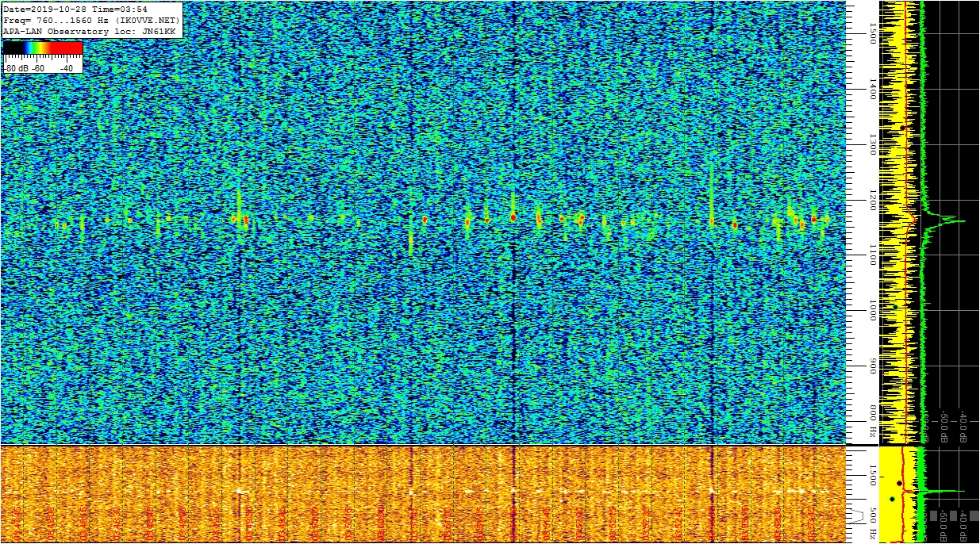The width and height of the screenshot is (980, 544).
Task: Click the APA-LAN Observatory loc: JN61KK line
Action: tap(89, 31)
